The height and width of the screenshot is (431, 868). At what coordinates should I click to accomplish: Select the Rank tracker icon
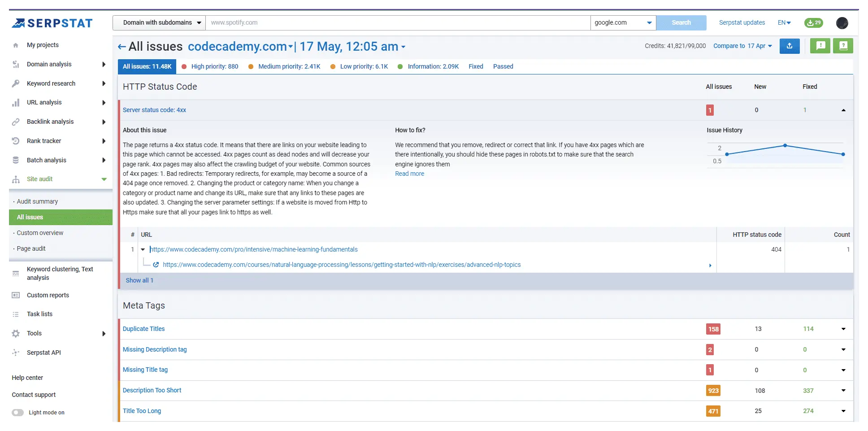click(x=16, y=141)
